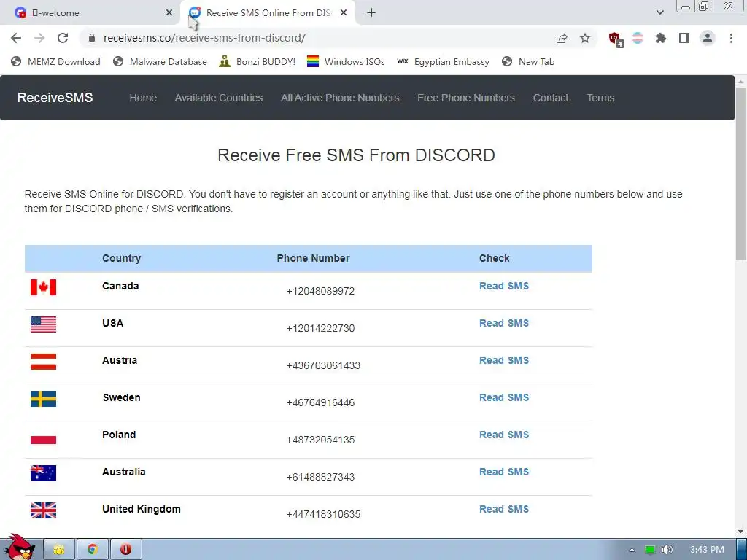Close the '-welcome' tab
Viewport: 747px width, 560px height.
pos(169,13)
